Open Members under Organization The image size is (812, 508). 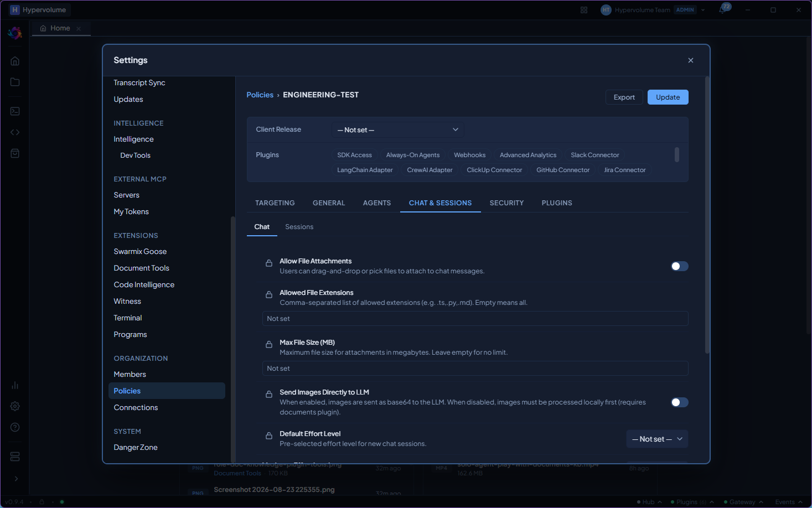[130, 374]
